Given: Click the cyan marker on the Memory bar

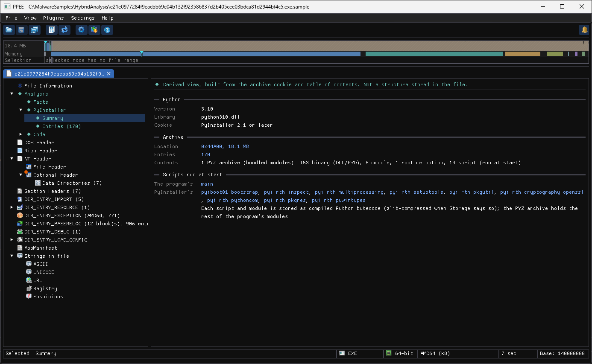Looking at the screenshot, I should coord(141,53).
